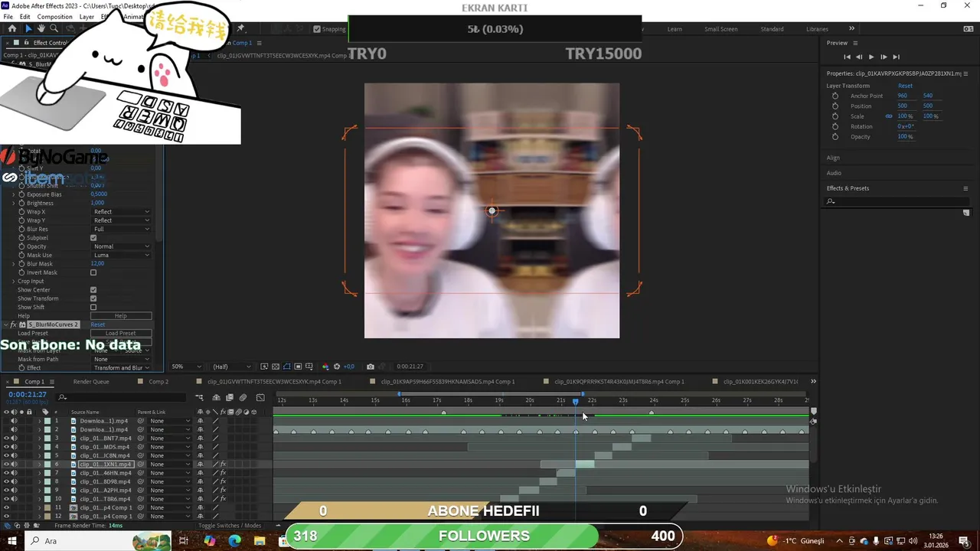Expand layer 6 properties in timeline

[x=39, y=465]
